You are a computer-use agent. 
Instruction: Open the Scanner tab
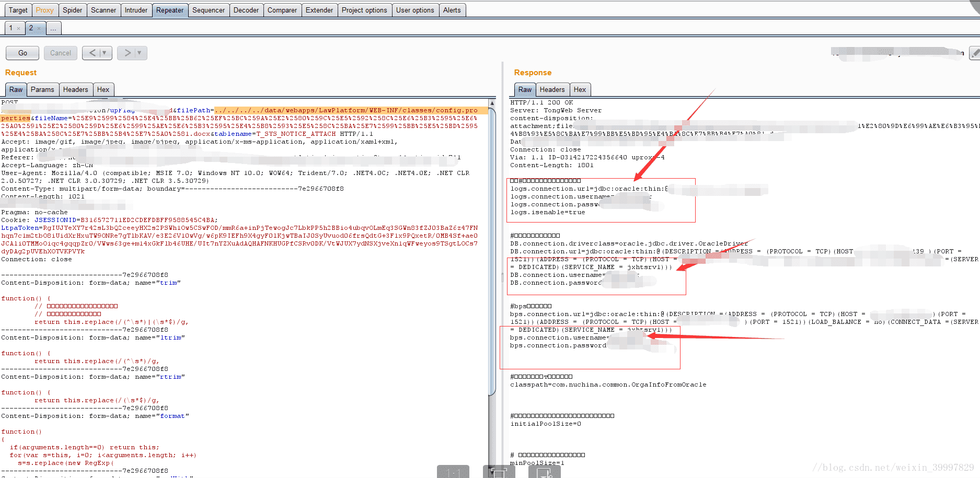pos(103,10)
